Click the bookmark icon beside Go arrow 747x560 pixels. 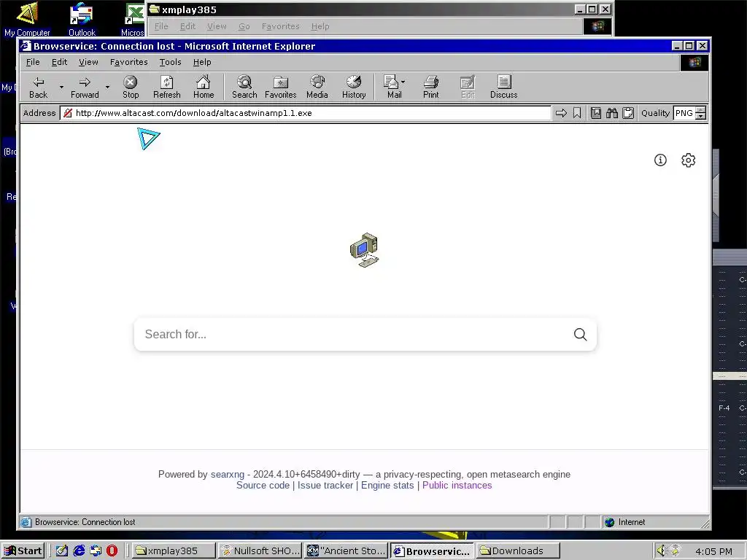[577, 113]
